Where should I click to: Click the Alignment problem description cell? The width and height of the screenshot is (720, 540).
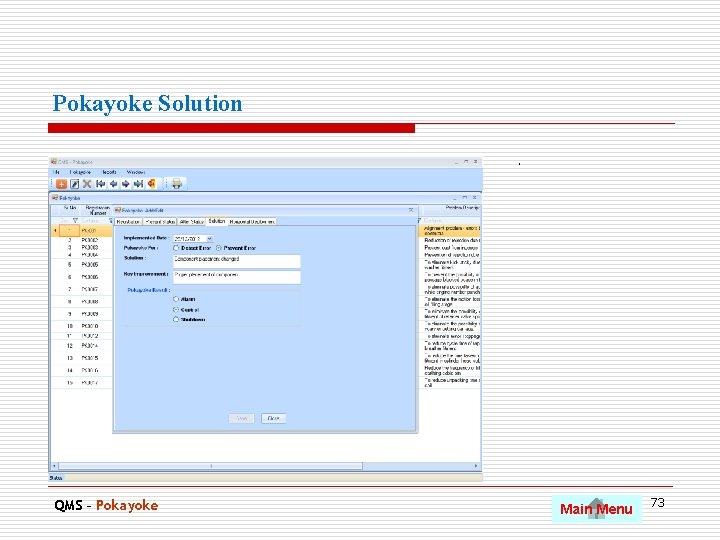(451, 231)
